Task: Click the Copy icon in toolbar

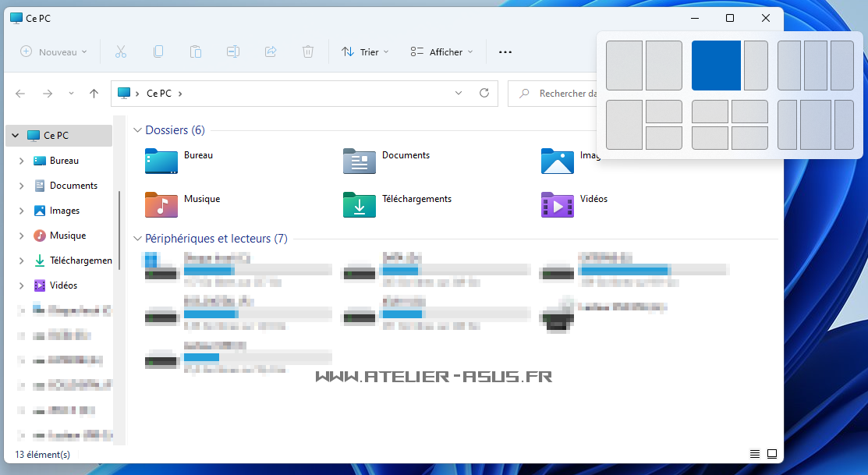Action: 158,52
